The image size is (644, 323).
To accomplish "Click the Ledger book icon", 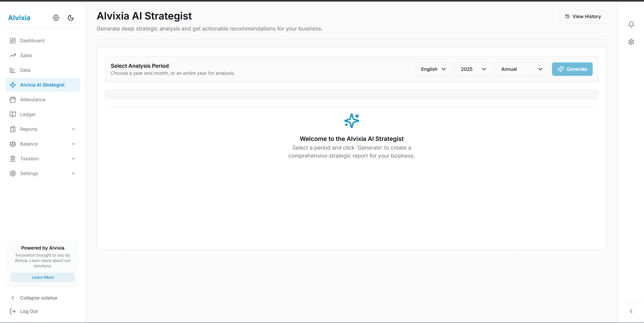I will (x=13, y=114).
